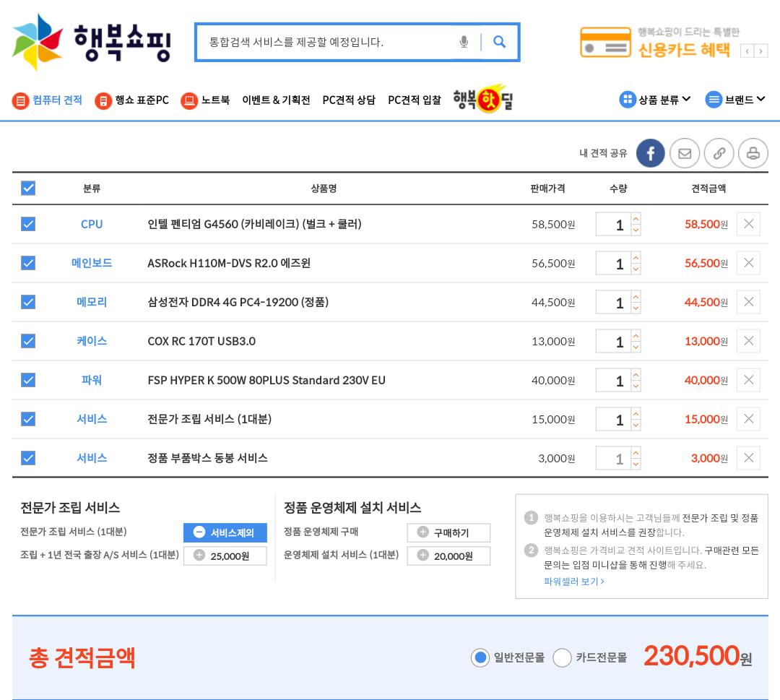The image size is (780, 700).
Task: Remove the 케이스 row item
Action: [749, 341]
